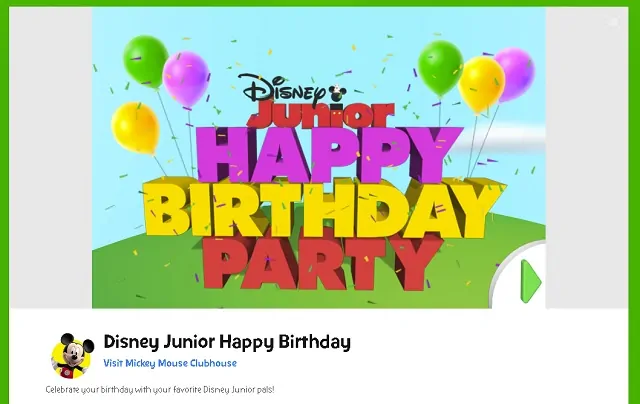The width and height of the screenshot is (640, 404).
Task: Click the yellow balloon on the left
Action: (x=135, y=128)
